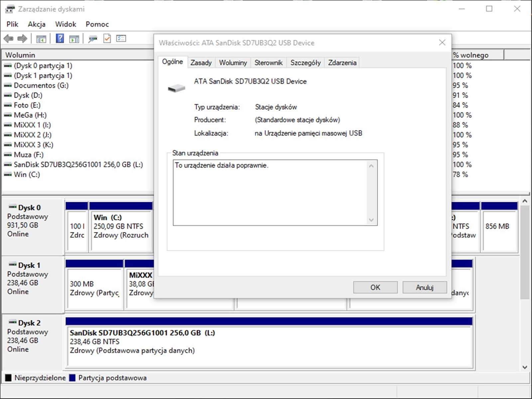Open the Widok menu
This screenshot has width=532, height=399.
coord(66,24)
